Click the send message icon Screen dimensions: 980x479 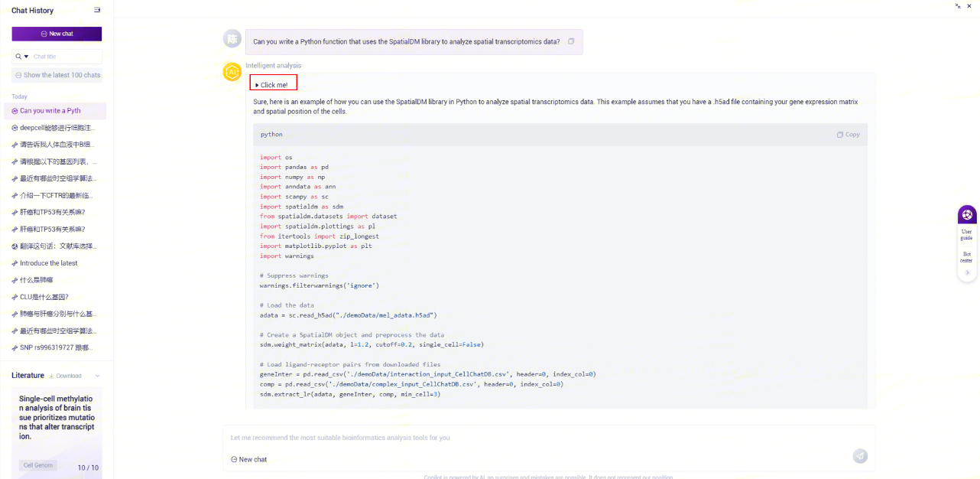[x=860, y=456]
